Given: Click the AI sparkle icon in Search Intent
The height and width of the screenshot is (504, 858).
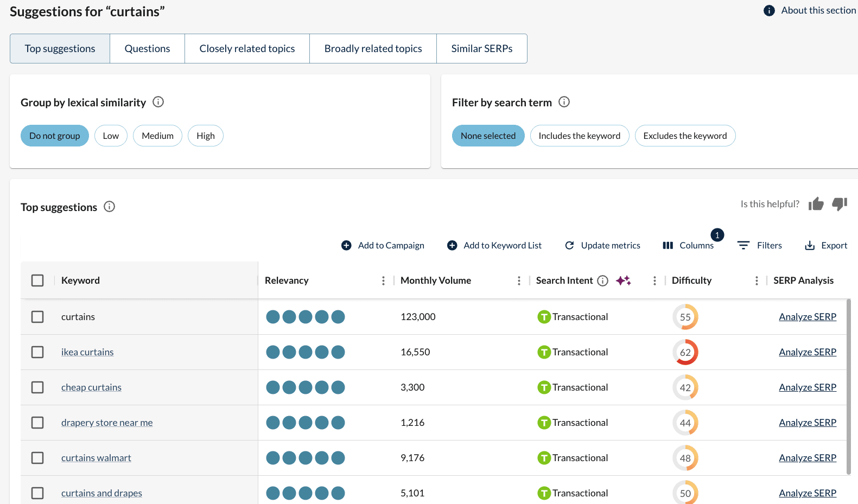Looking at the screenshot, I should [623, 280].
